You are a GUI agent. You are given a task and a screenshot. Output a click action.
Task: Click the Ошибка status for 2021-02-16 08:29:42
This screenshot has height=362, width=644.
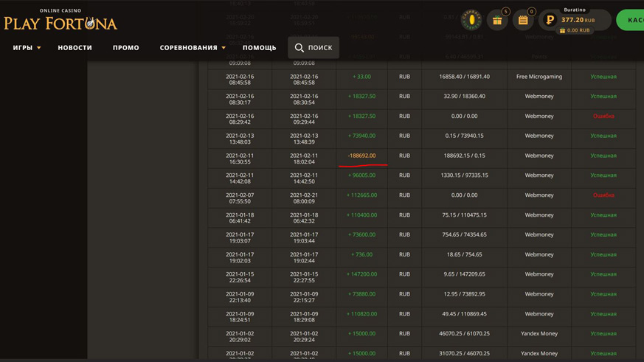click(603, 116)
